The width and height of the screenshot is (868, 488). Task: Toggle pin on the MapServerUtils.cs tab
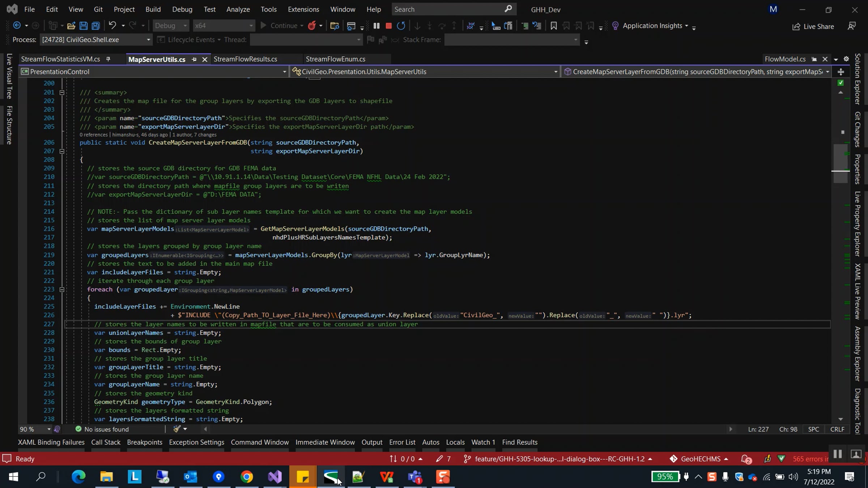[194, 59]
